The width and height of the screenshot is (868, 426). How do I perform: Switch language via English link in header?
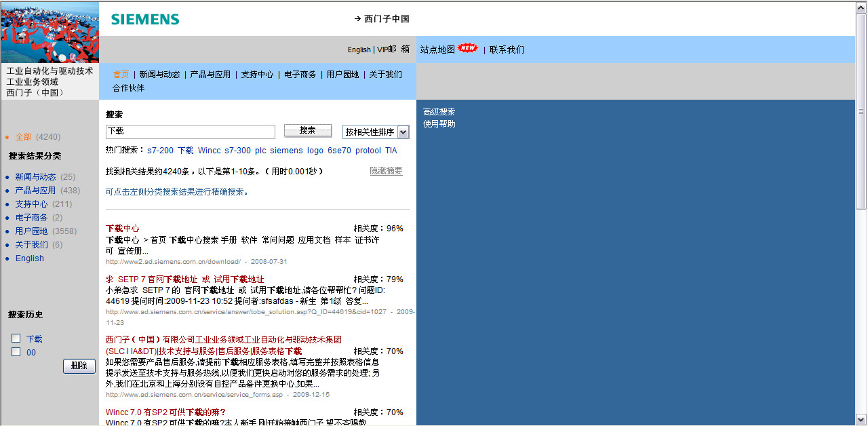[x=359, y=50]
